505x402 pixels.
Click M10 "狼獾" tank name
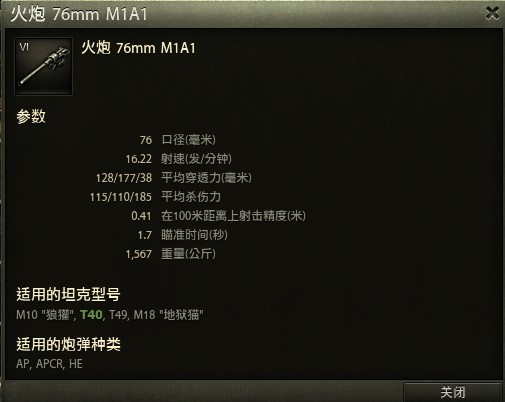coord(44,315)
